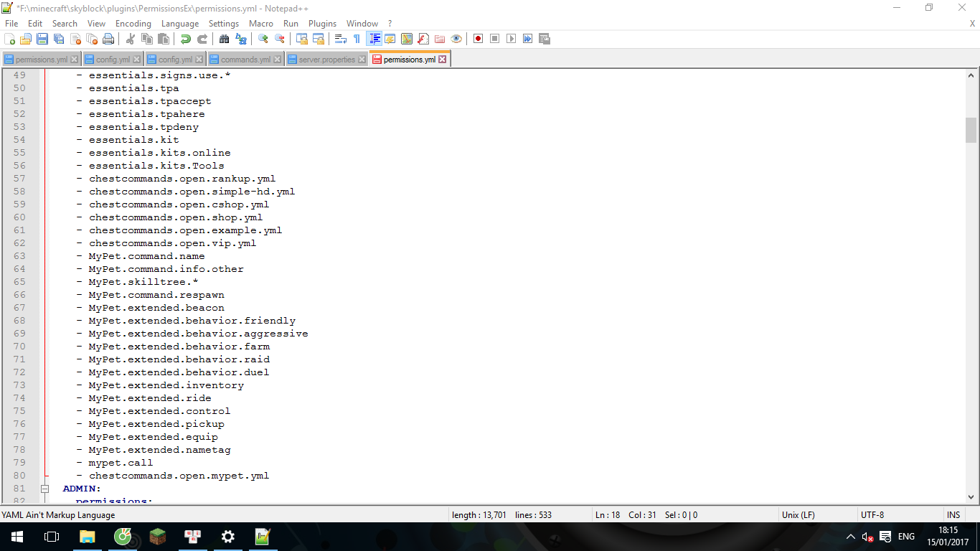This screenshot has height=551, width=980.
Task: Save the current file via floppy icon
Action: tap(42, 39)
